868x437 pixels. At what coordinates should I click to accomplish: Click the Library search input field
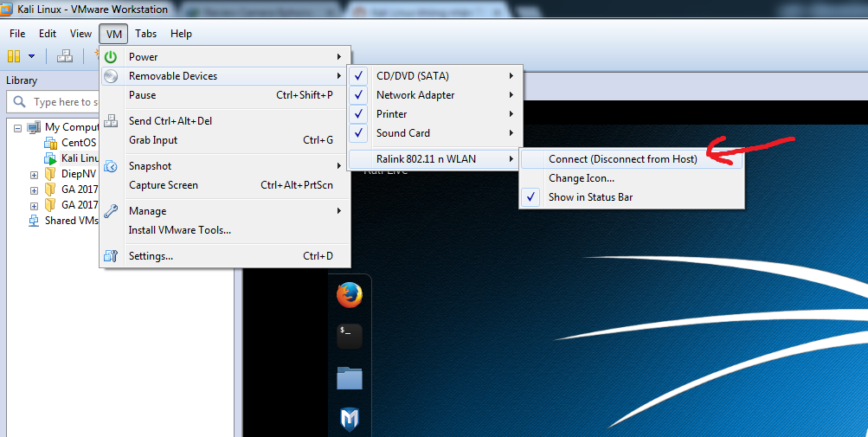click(62, 102)
